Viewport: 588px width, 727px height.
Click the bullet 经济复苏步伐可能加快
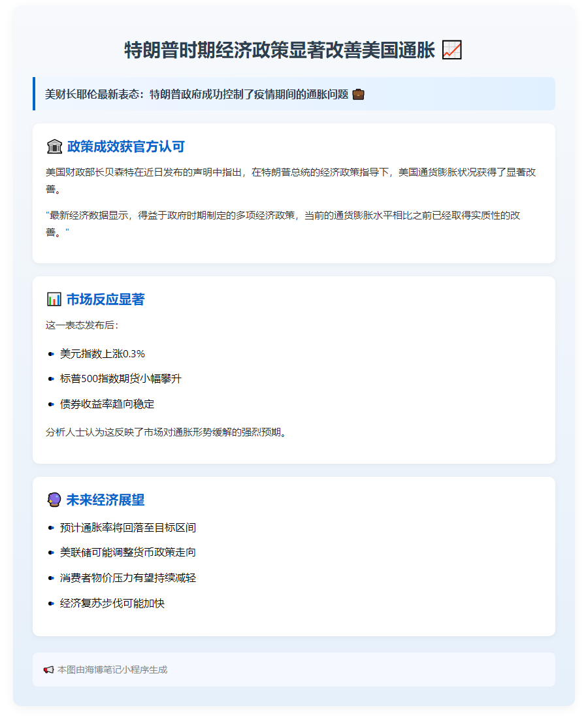click(112, 604)
